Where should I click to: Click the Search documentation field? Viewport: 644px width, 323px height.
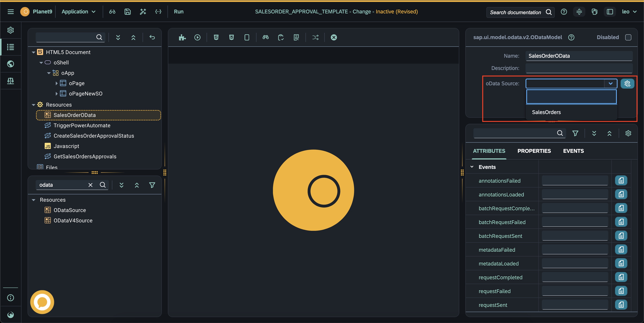click(x=516, y=12)
